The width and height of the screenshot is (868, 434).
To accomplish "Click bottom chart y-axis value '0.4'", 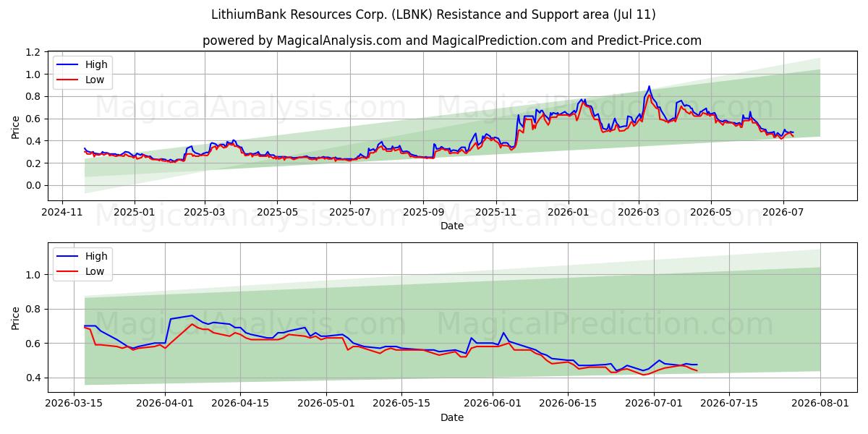I will pos(34,378).
